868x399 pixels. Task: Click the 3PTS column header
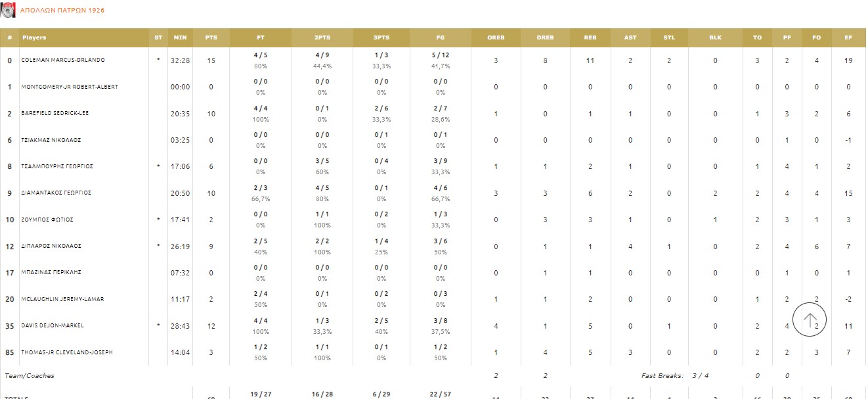[x=381, y=37]
